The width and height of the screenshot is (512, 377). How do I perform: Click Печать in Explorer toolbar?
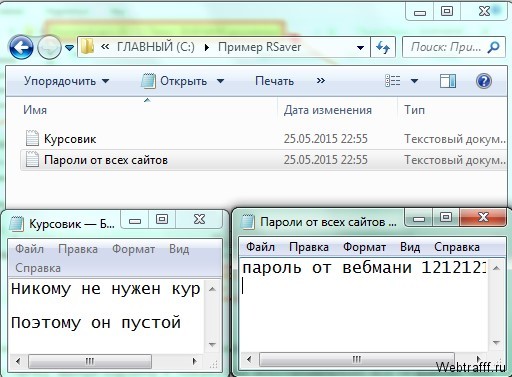coord(274,81)
